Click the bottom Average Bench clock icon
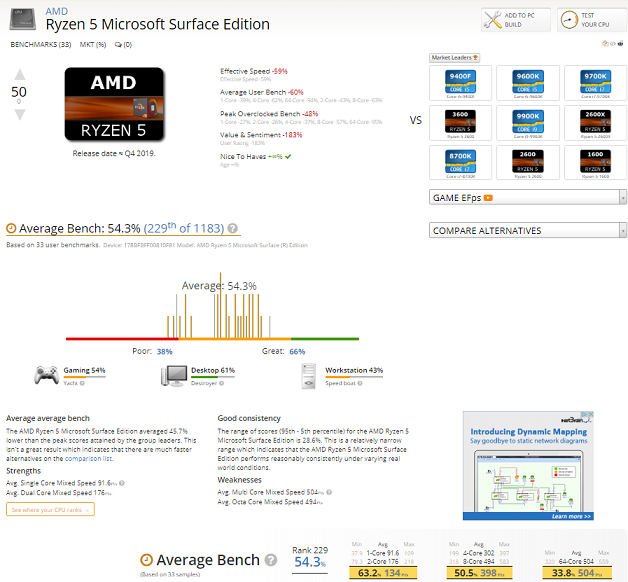Viewport: 628px width, 582px height. point(146,560)
